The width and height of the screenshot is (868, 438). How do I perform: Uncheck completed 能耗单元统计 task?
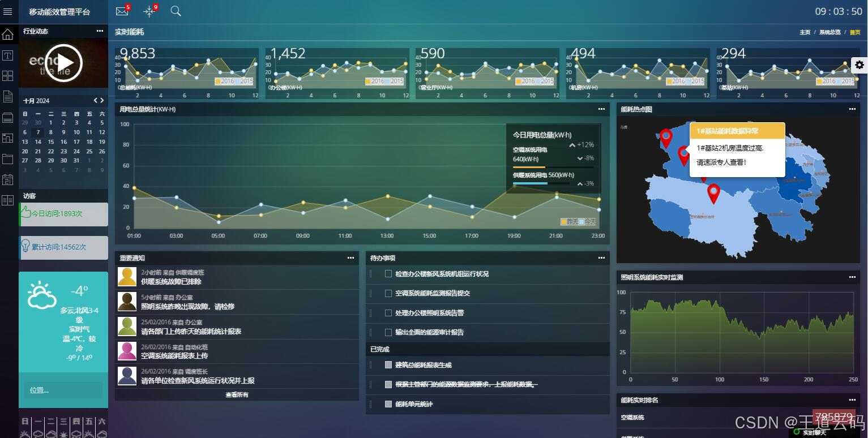(x=388, y=404)
